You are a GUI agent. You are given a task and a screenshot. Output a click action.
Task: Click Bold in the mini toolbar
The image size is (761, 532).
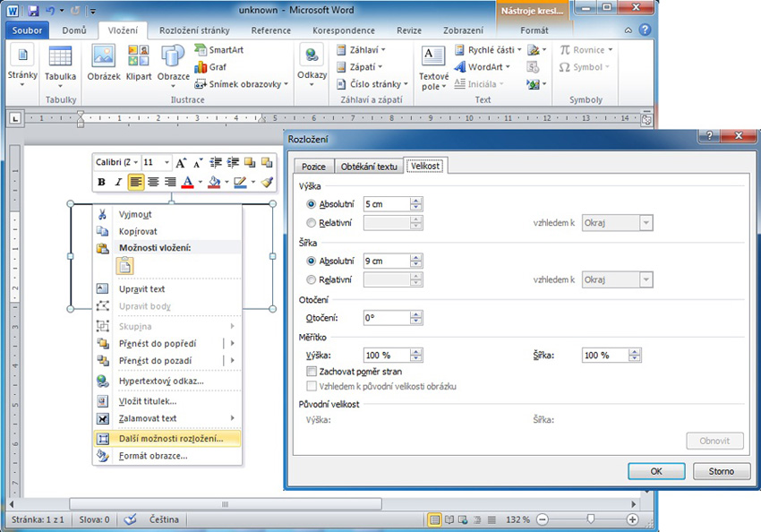tap(101, 182)
